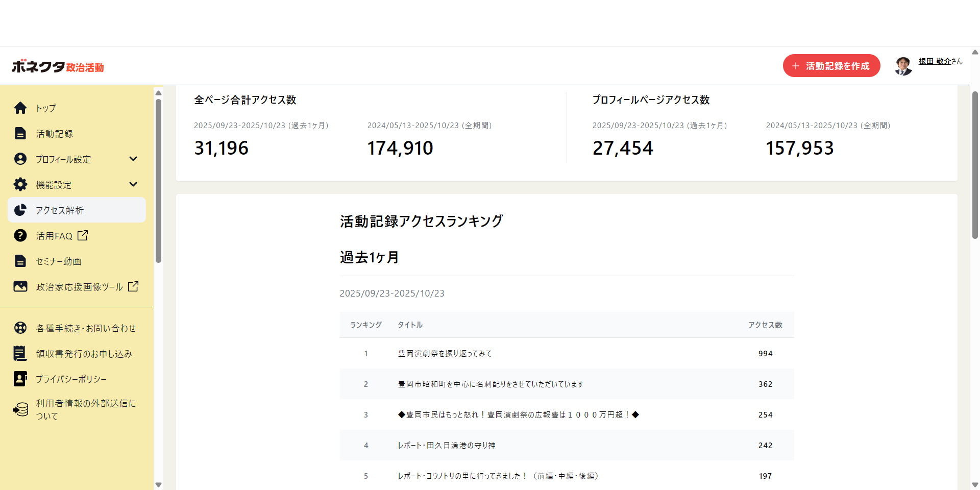Click the receipt icon for 領収書発行のお申し込み
The width and height of the screenshot is (980, 490).
(x=20, y=354)
